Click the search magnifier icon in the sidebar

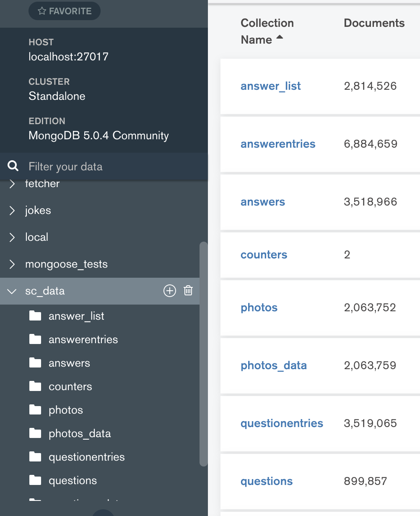pos(13,167)
